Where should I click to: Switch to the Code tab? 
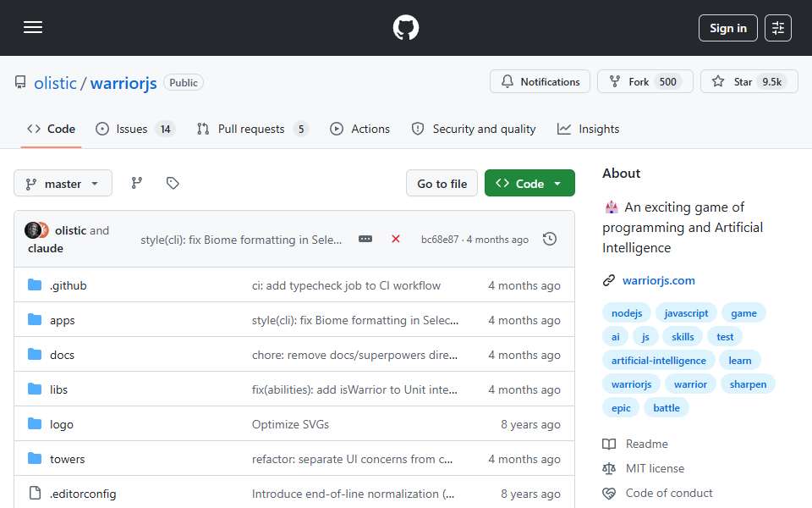click(52, 129)
